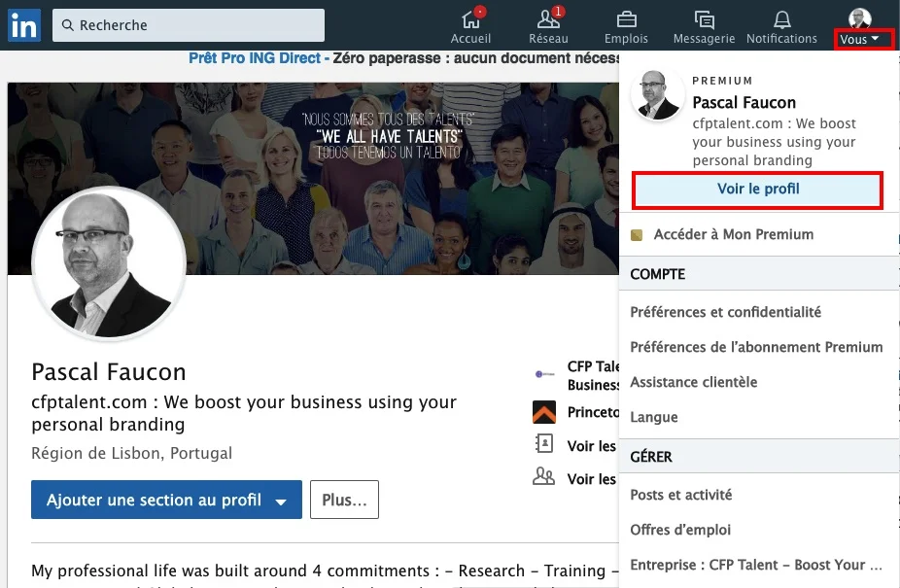Select Préférences et confidentialité
900x588 pixels.
click(725, 312)
